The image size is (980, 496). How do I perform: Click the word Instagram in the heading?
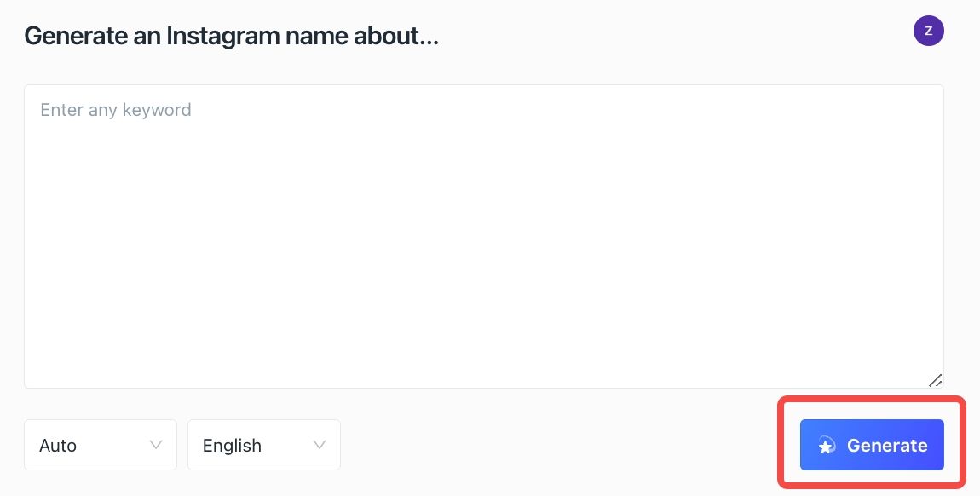222,36
